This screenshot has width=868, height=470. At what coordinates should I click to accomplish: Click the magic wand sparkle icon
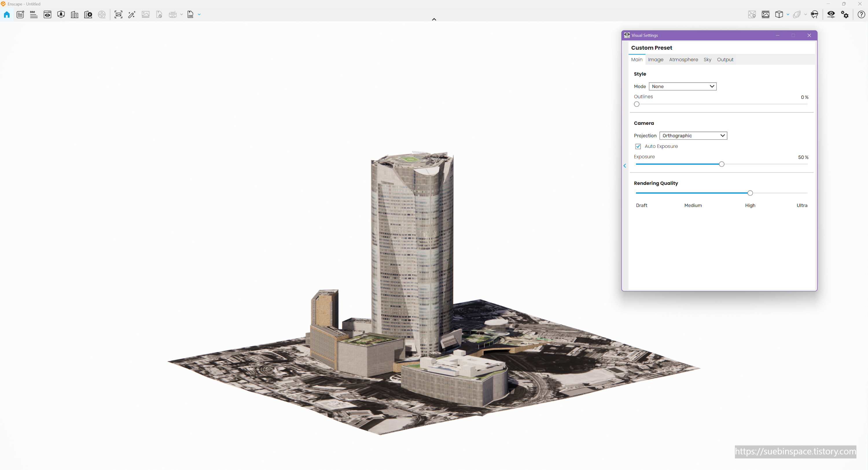click(x=132, y=14)
